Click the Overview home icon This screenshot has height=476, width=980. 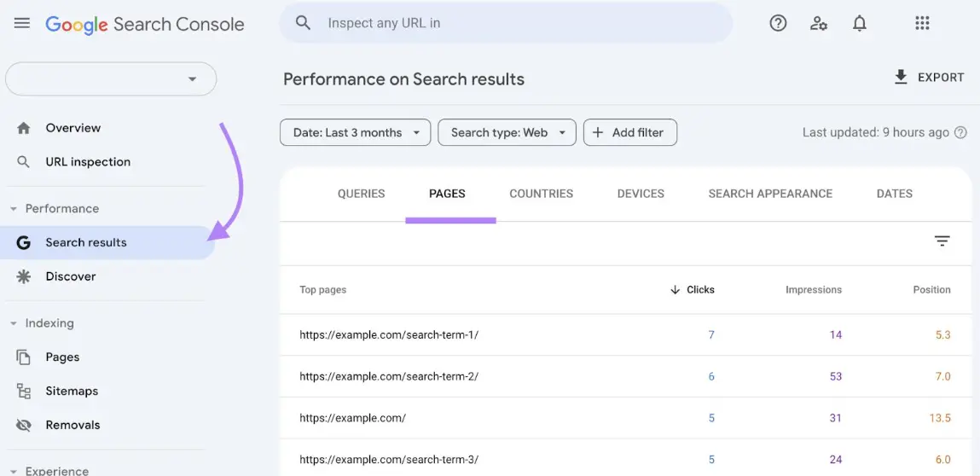[24, 128]
